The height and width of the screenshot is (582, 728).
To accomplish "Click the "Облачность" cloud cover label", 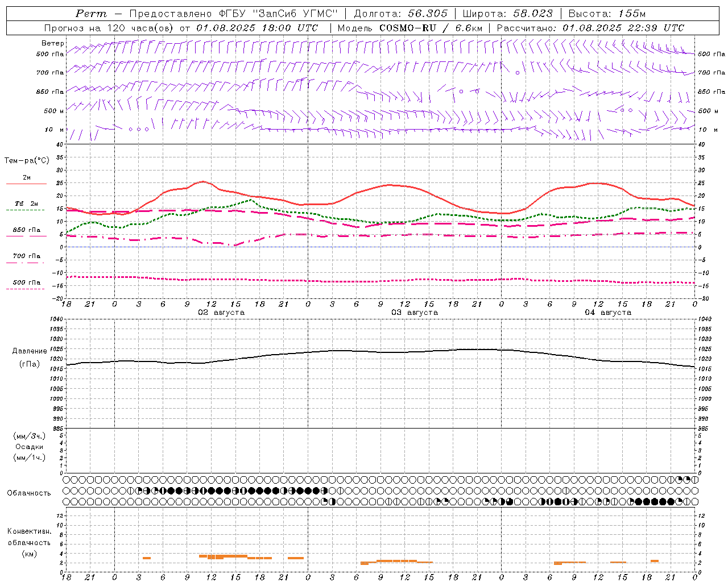I will click(29, 493).
